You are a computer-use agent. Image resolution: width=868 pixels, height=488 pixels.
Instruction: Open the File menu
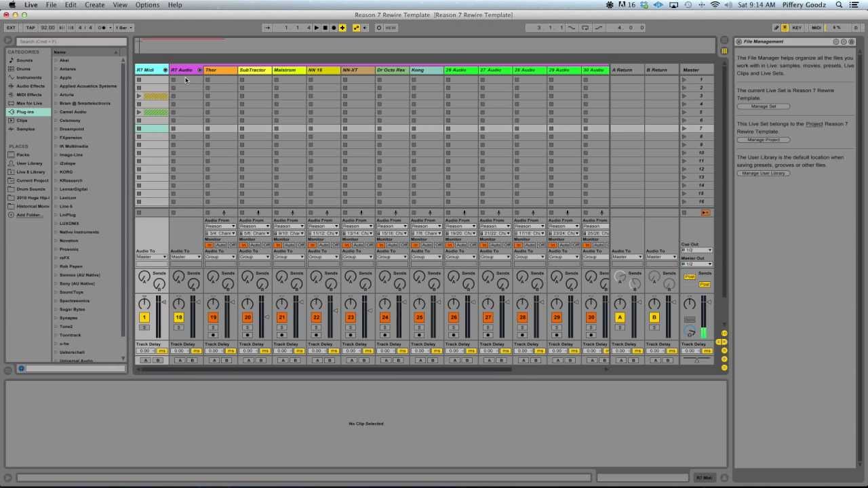pyautogui.click(x=51, y=5)
